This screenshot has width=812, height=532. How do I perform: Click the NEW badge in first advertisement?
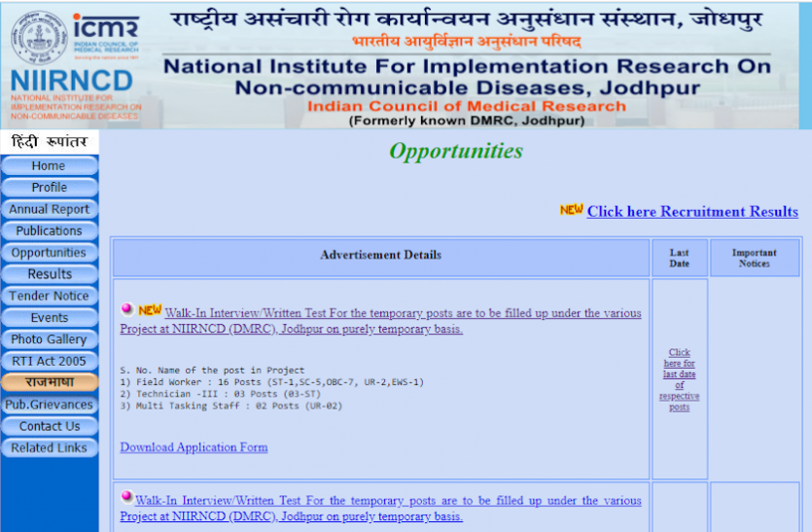point(150,310)
